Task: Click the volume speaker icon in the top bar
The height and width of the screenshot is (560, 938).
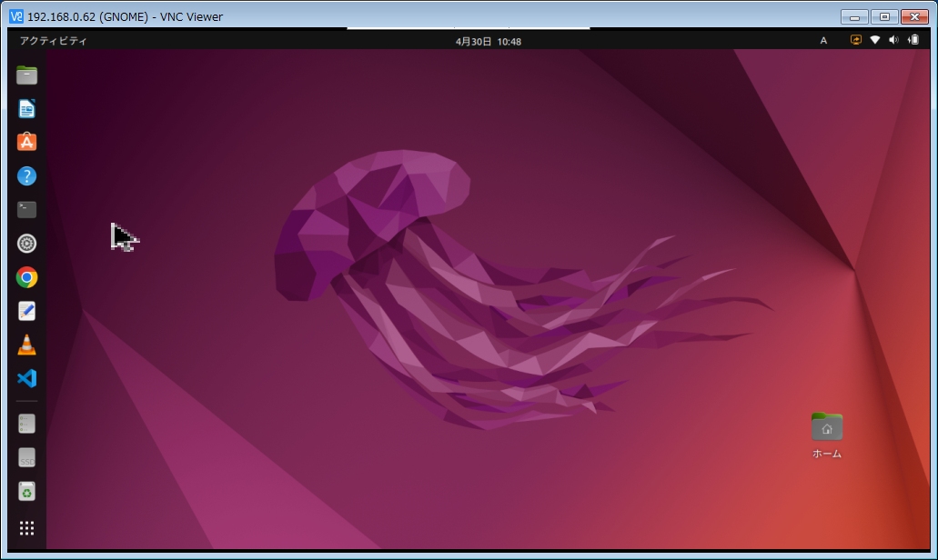Action: 893,40
